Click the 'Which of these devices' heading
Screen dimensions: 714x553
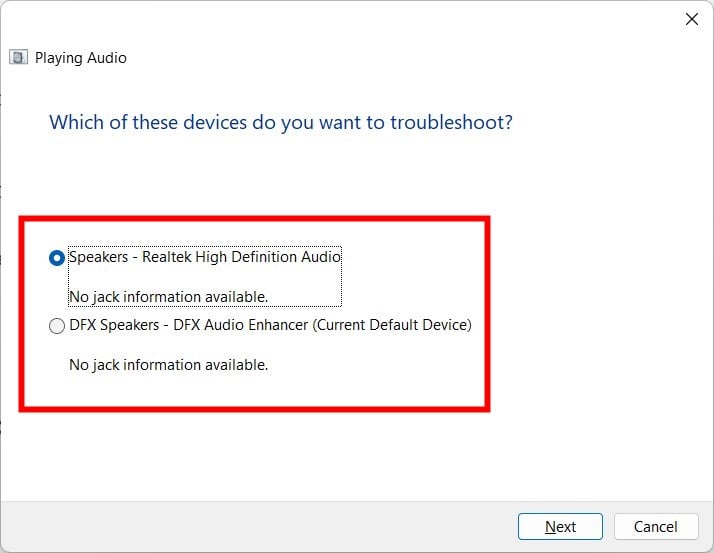point(280,123)
